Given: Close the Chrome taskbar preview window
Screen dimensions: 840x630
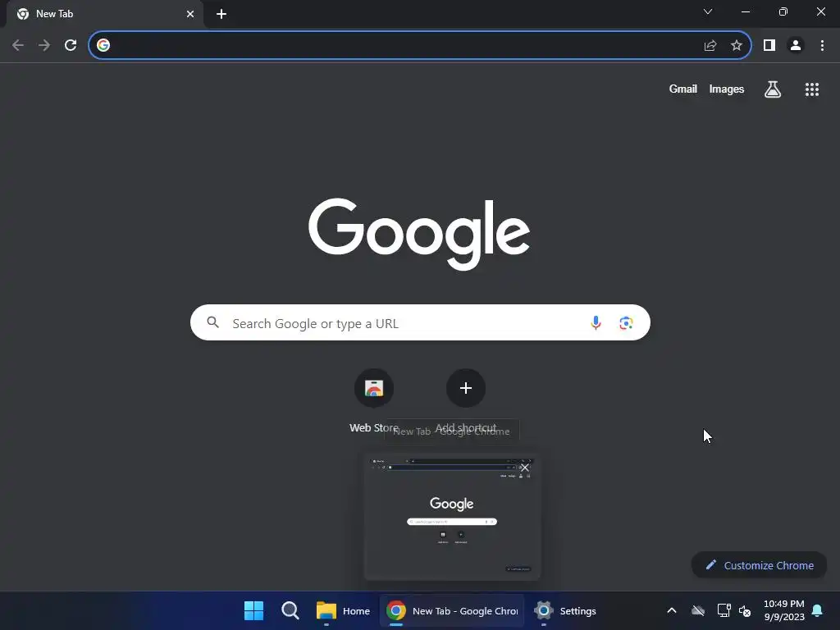Looking at the screenshot, I should 524,468.
